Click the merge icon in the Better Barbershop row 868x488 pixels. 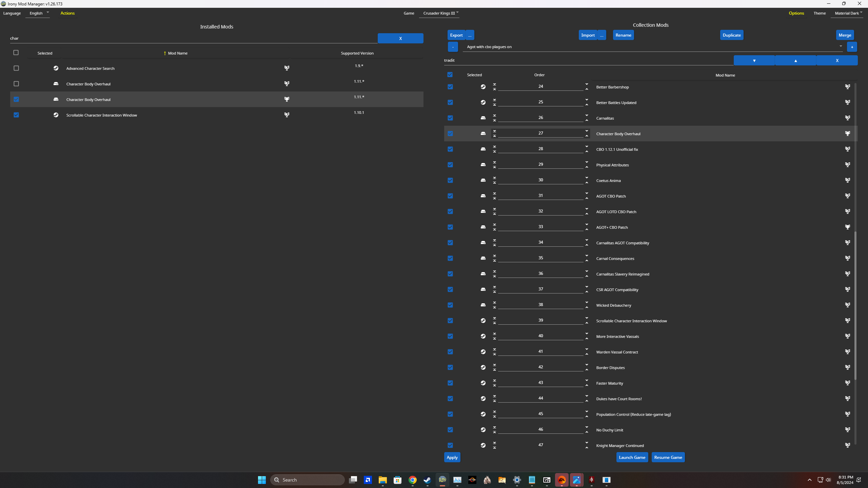pyautogui.click(x=847, y=87)
